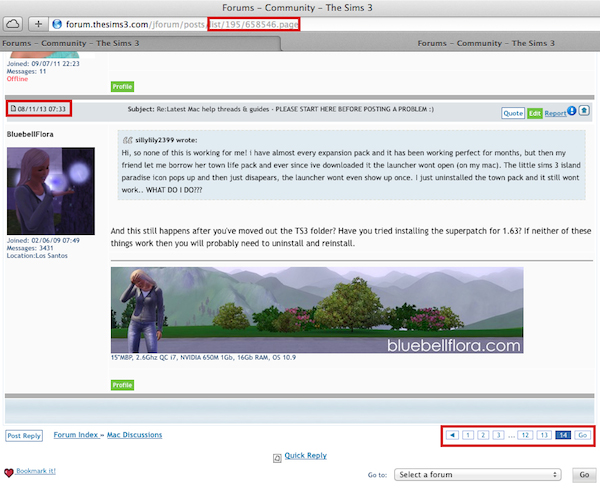Viewport: 600px width, 489px height.
Task: Click the pagination Go button
Action: (x=582, y=435)
